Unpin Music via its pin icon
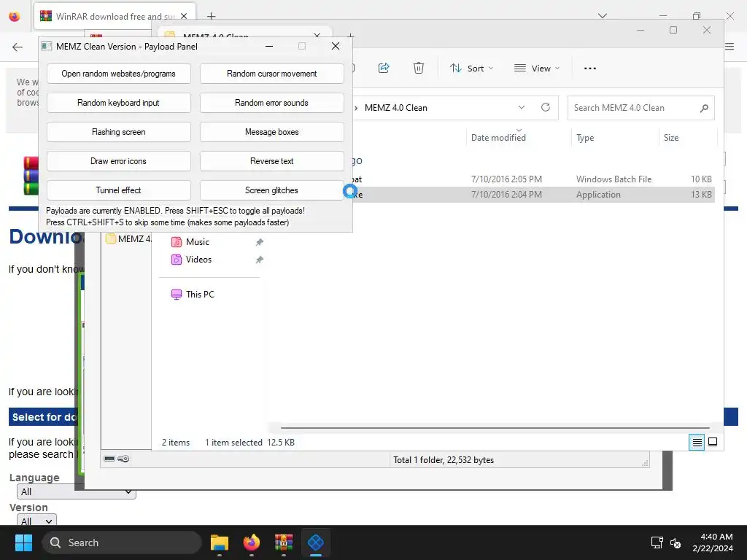Screen dimensions: 747x560 click(259, 242)
